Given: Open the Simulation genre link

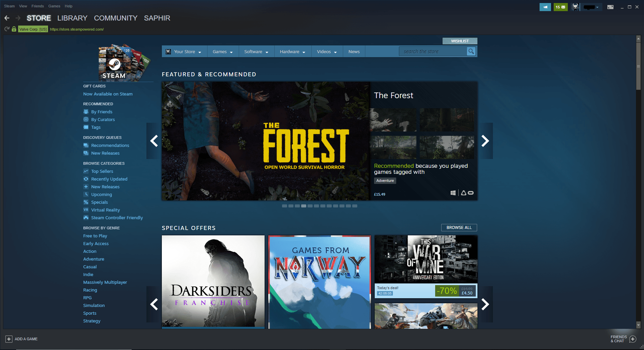Looking at the screenshot, I should pyautogui.click(x=94, y=306).
